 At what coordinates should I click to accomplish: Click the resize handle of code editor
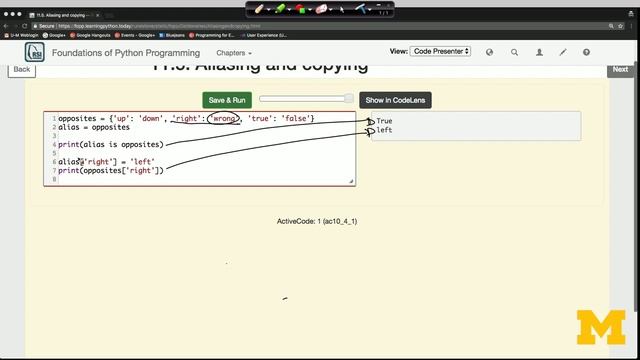pos(351,181)
